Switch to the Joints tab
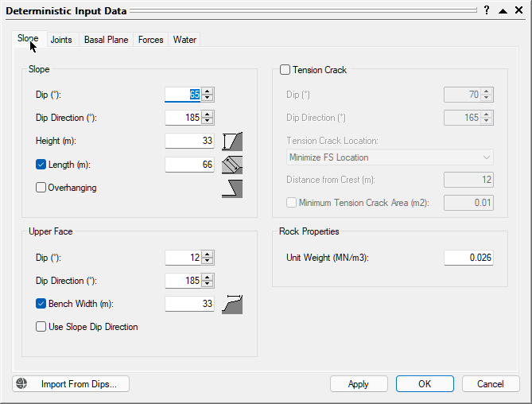 [61, 40]
